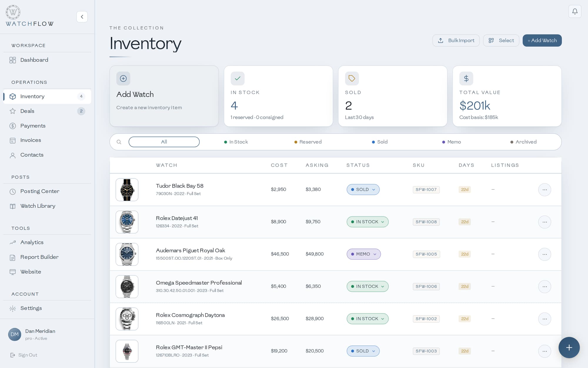Screen dimensions: 588x368
Task: Open more options for Rolex Cosmograph Daytona
Action: click(x=544, y=319)
